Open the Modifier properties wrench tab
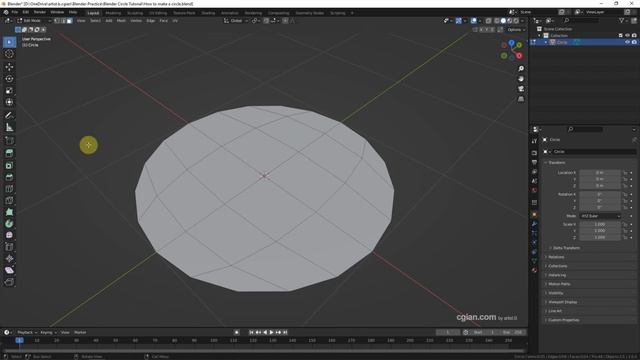Image resolution: width=640 pixels, height=360 pixels. click(534, 224)
